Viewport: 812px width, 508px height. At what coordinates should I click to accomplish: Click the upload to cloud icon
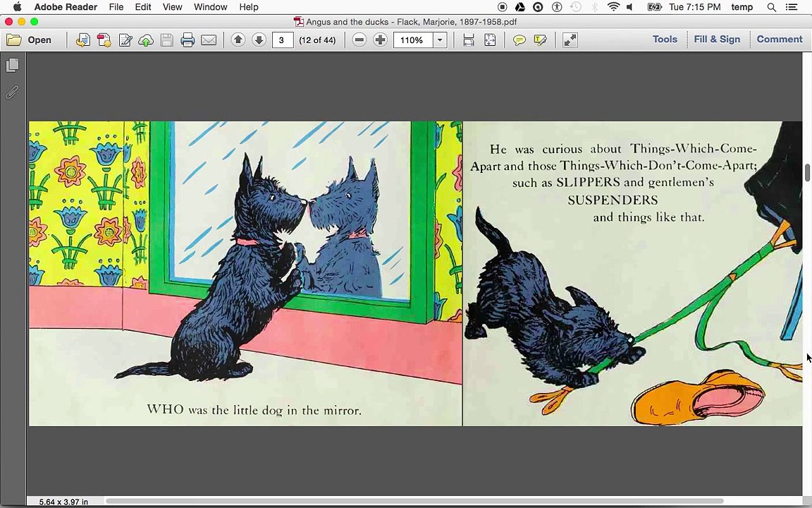tap(146, 40)
